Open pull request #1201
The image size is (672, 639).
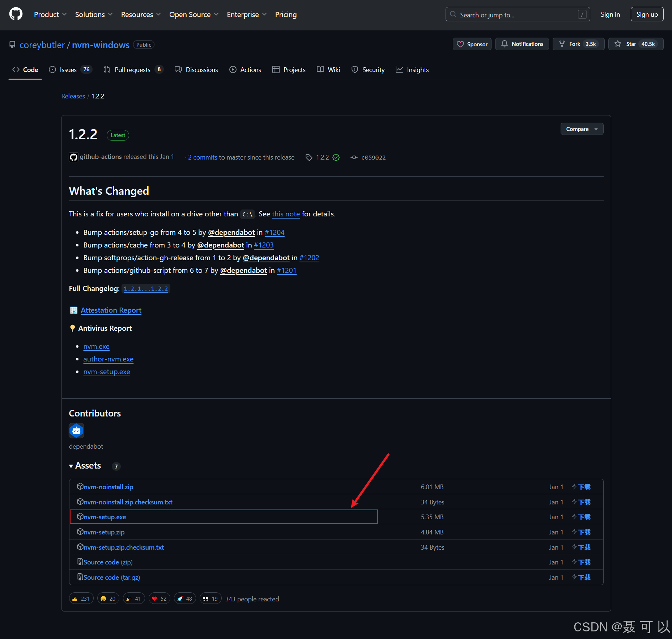[286, 270]
